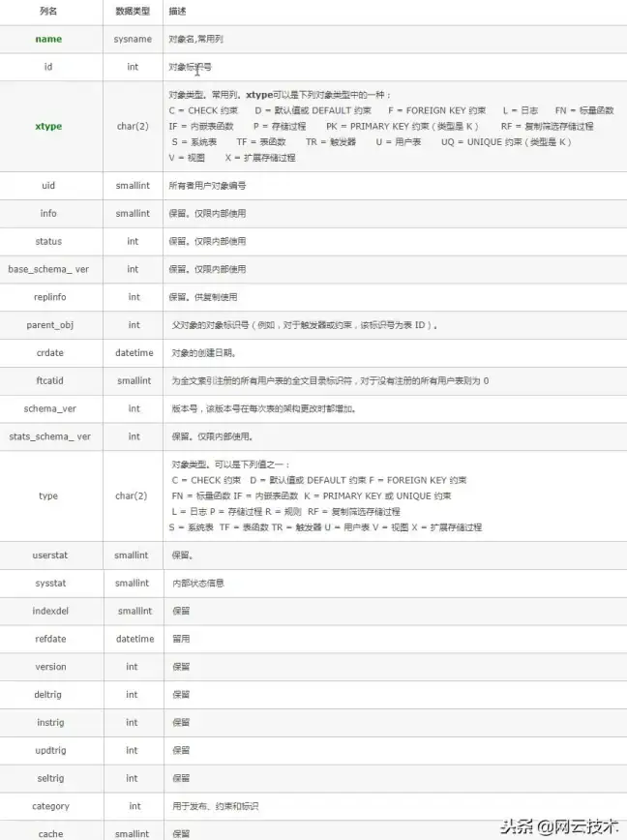Click 'PK = PRIMARY KEY 约束' text
Screen dimensions: 627x840
(378, 127)
